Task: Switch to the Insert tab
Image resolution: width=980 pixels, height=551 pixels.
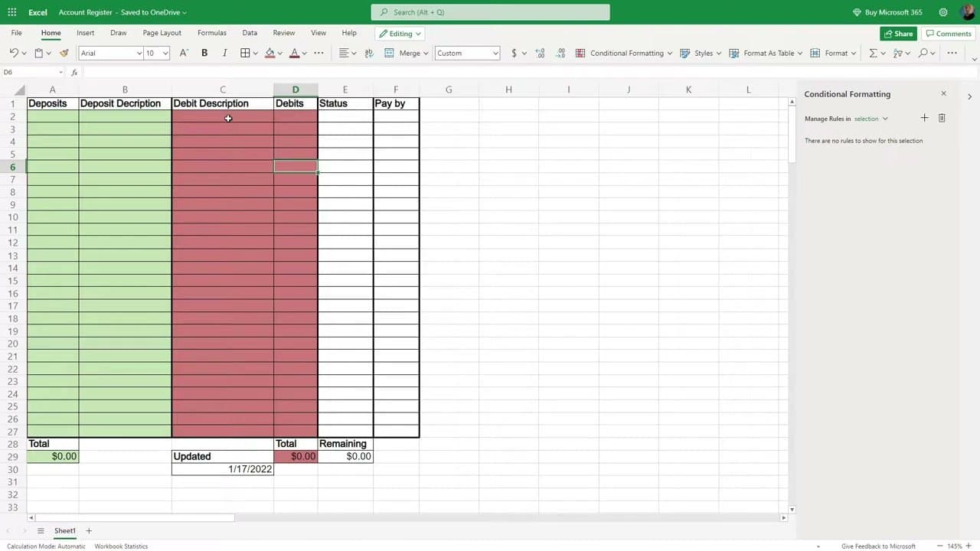Action: point(86,33)
